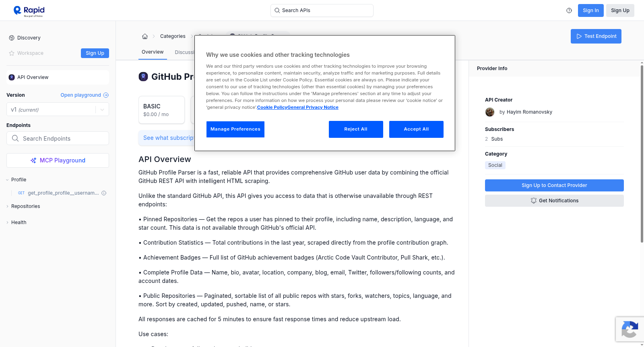This screenshot has width=644, height=347.
Task: Click the home breadcrumb icon
Action: (x=145, y=36)
